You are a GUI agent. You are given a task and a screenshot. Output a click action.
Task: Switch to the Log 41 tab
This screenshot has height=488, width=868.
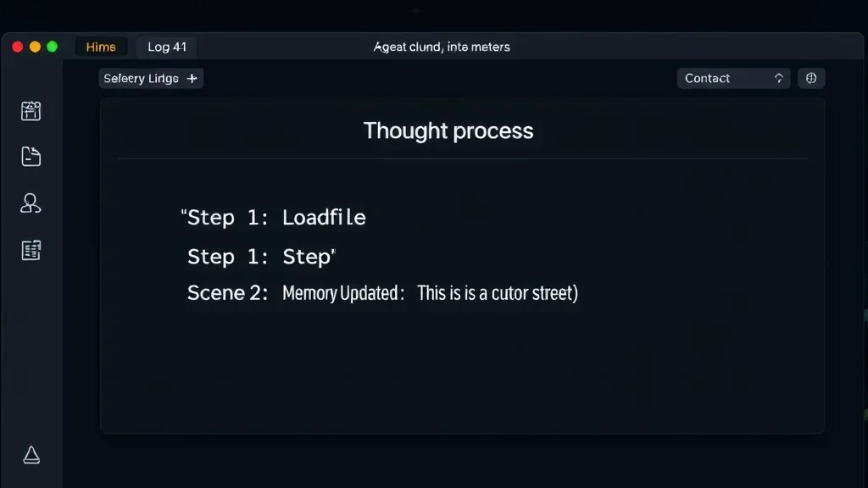pos(166,47)
